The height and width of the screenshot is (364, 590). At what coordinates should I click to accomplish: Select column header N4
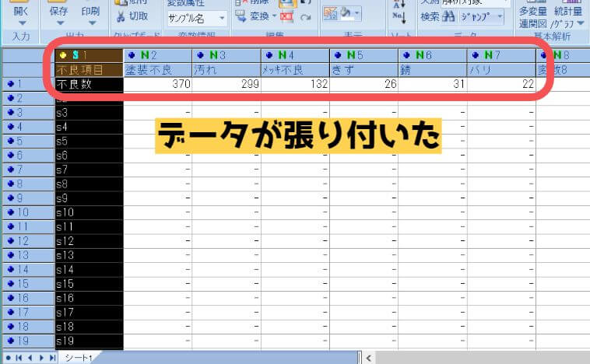[x=295, y=55]
